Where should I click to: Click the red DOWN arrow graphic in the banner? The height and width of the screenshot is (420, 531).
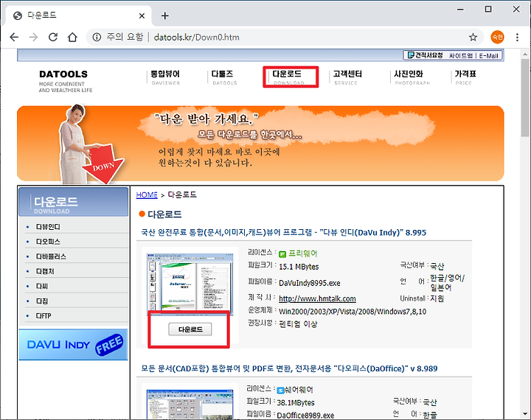[103, 164]
